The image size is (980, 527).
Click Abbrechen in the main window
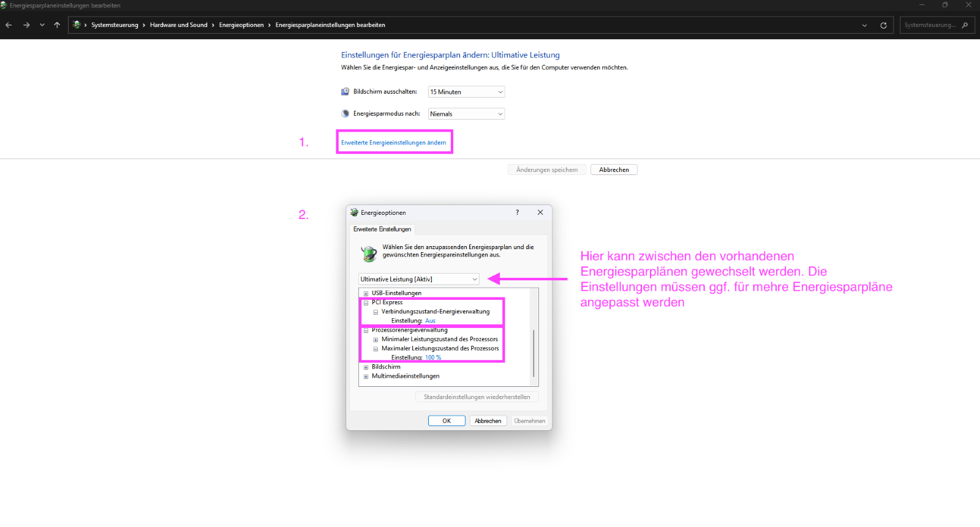click(614, 170)
